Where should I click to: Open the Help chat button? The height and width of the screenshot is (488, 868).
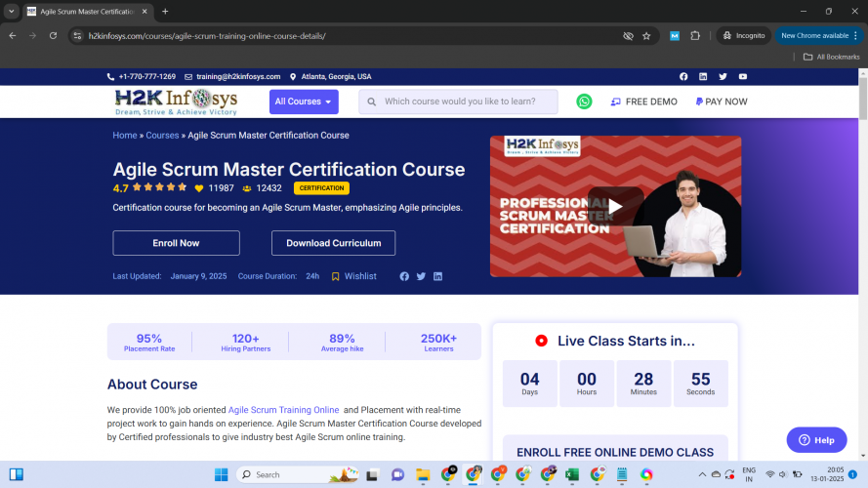click(x=816, y=440)
